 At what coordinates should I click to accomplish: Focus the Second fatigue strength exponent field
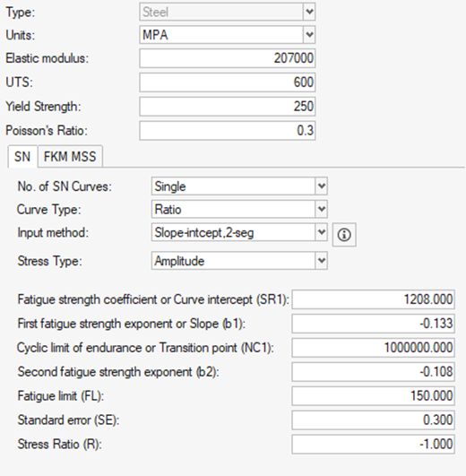373,372
